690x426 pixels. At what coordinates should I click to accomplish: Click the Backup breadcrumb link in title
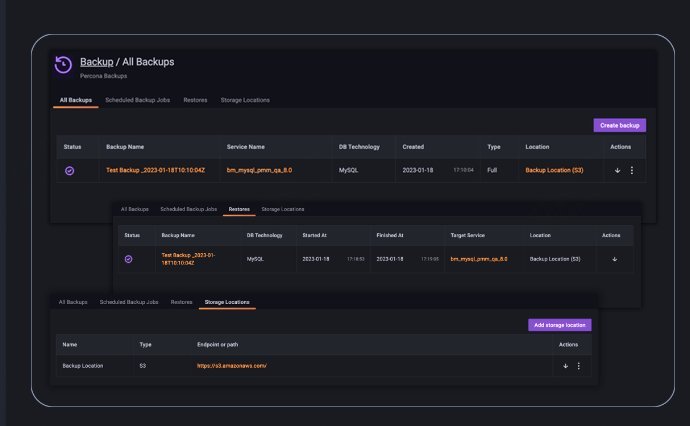[x=96, y=62]
